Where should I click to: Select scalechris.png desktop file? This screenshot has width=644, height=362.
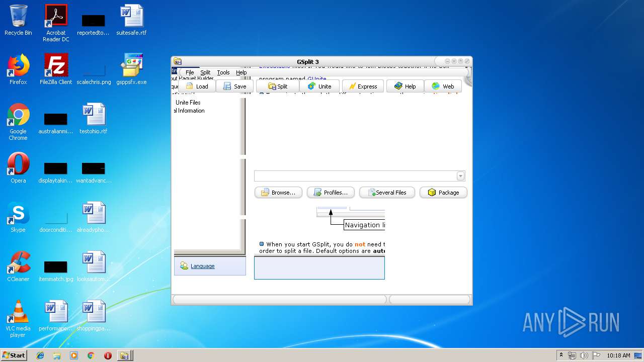94,69
